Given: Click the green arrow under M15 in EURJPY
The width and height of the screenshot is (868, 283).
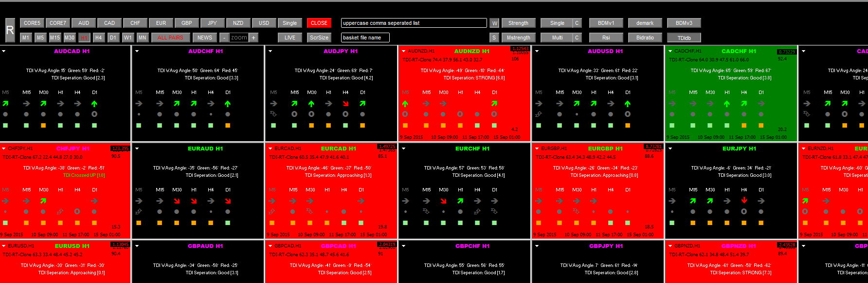Looking at the screenshot, I should tap(693, 201).
